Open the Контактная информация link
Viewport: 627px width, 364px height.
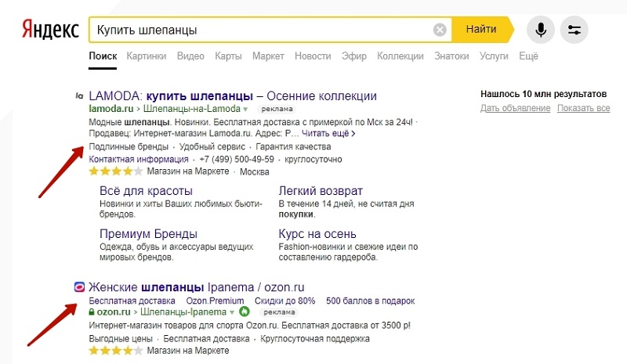139,160
